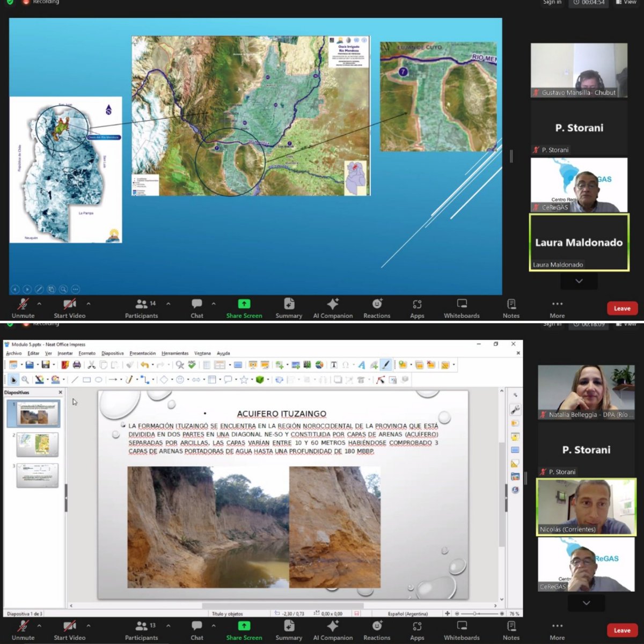The height and width of the screenshot is (644, 644).
Task: Expand audio options beside Unmute, 14-participant meeting
Action: pyautogui.click(x=39, y=304)
